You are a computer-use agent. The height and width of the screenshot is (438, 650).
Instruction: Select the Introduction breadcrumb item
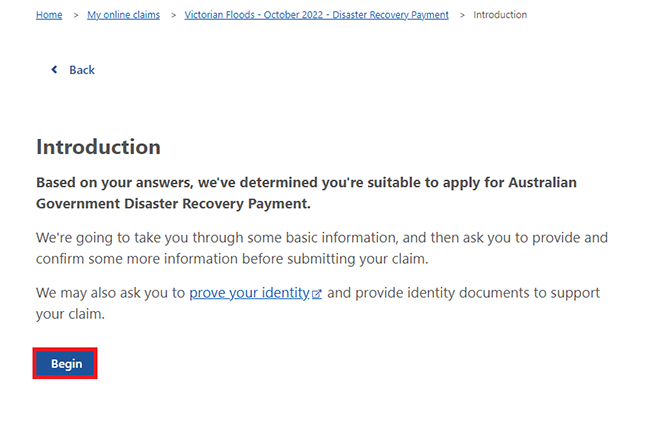point(500,15)
